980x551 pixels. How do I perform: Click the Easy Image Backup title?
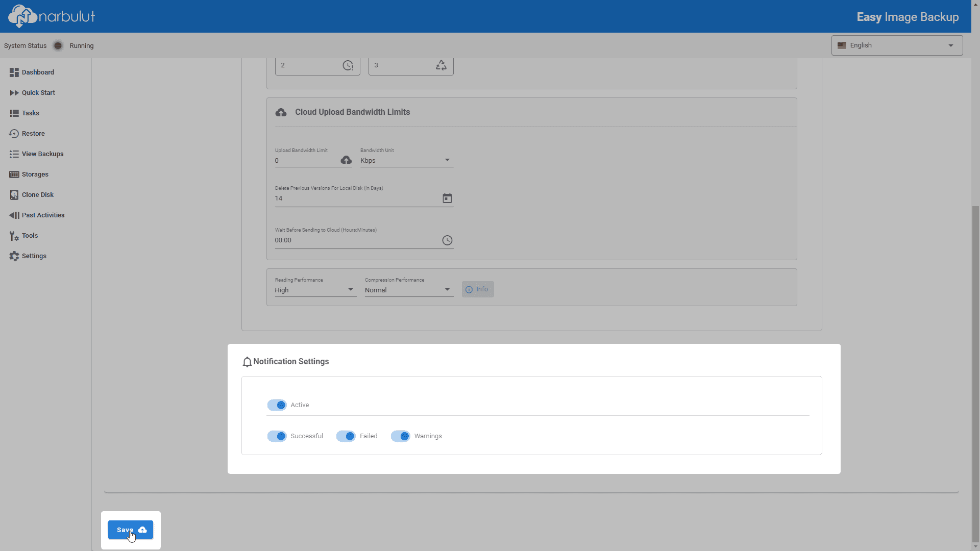[x=908, y=17]
